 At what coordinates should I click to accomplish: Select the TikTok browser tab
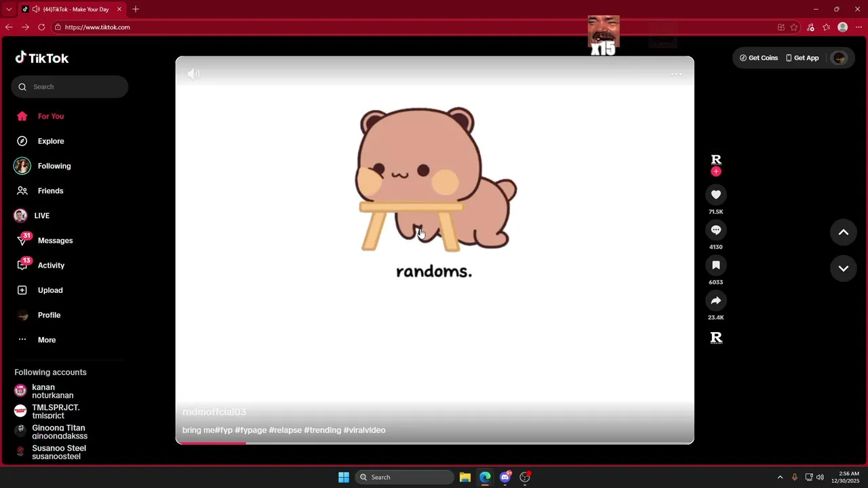pyautogui.click(x=71, y=9)
